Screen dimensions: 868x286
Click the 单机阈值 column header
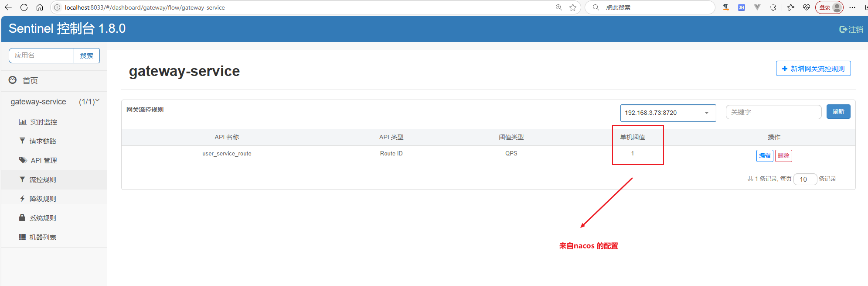click(x=633, y=137)
